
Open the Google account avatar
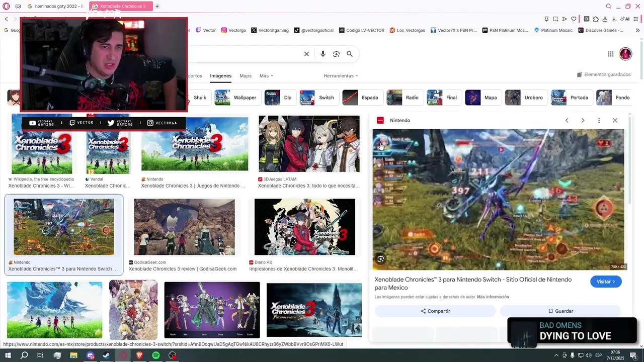625,54
